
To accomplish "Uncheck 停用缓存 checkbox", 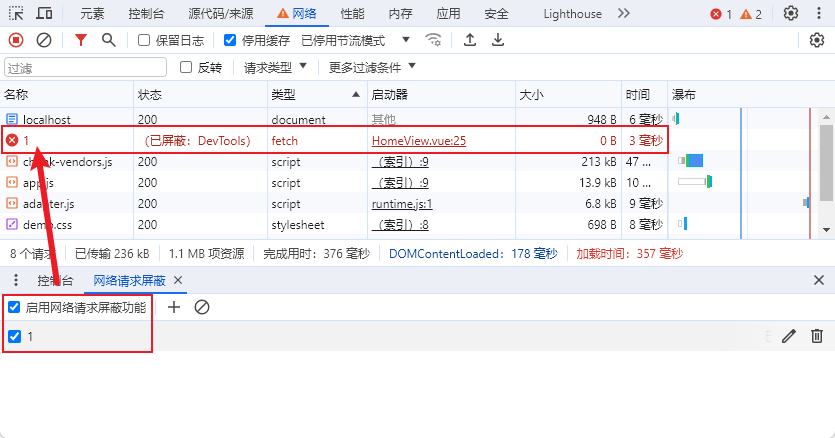I will [x=230, y=40].
